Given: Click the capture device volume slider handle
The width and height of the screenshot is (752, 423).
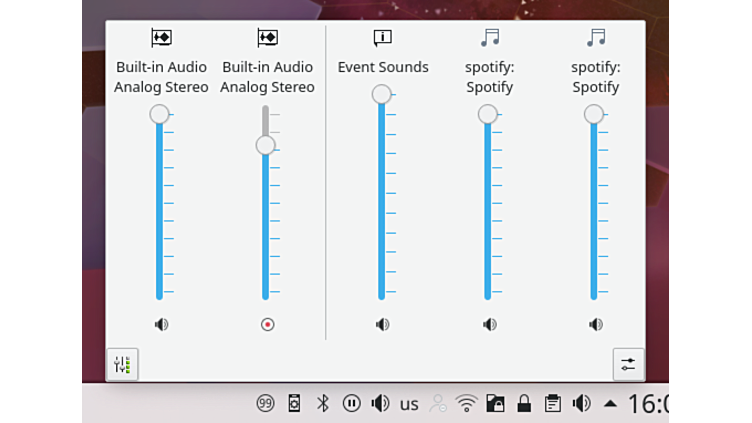Looking at the screenshot, I should tap(265, 145).
